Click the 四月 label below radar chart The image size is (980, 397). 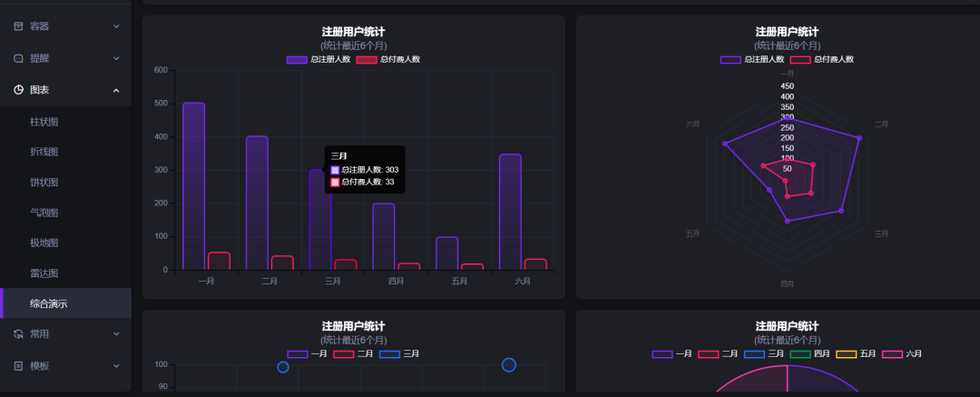[x=787, y=284]
